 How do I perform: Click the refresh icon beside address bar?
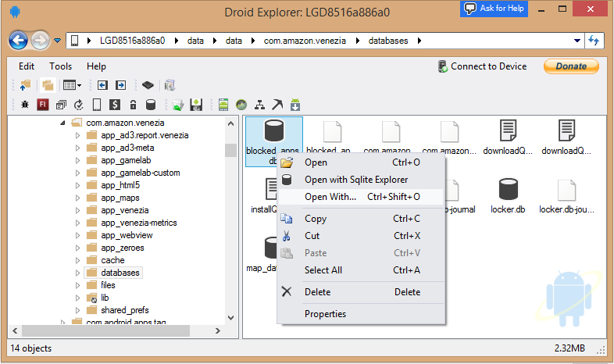(594, 41)
